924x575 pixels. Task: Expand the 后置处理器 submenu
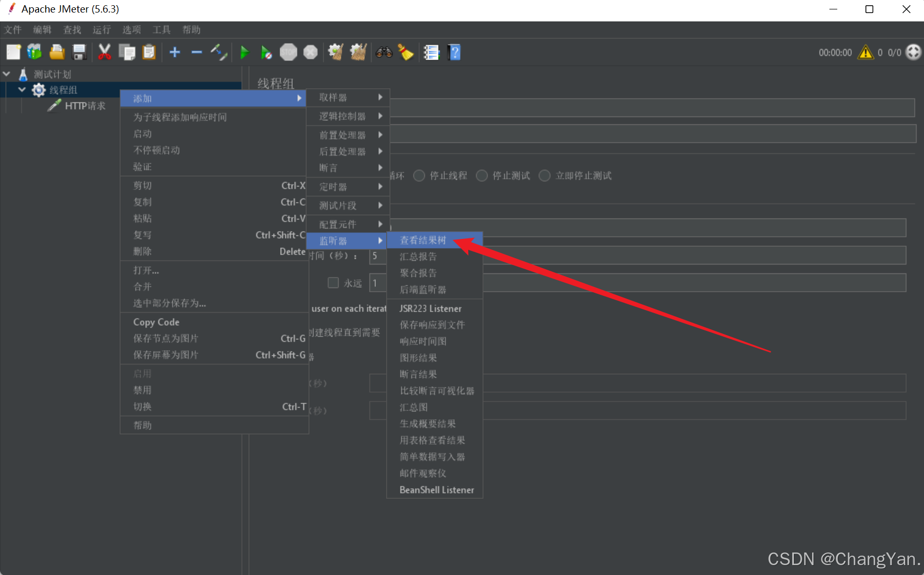[x=348, y=152]
